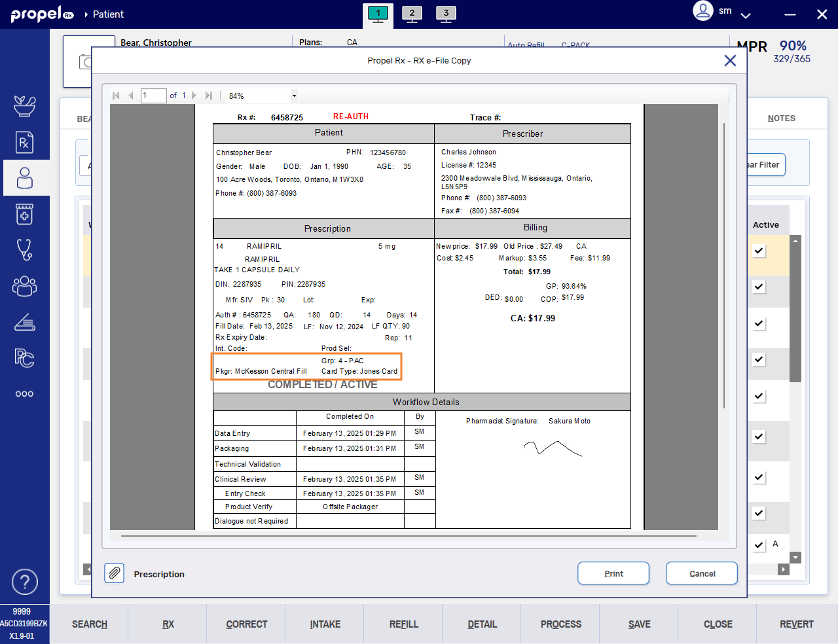Screen dimensions: 838x644
Task: Expand the sm user menu chevron
Action: tap(745, 15)
